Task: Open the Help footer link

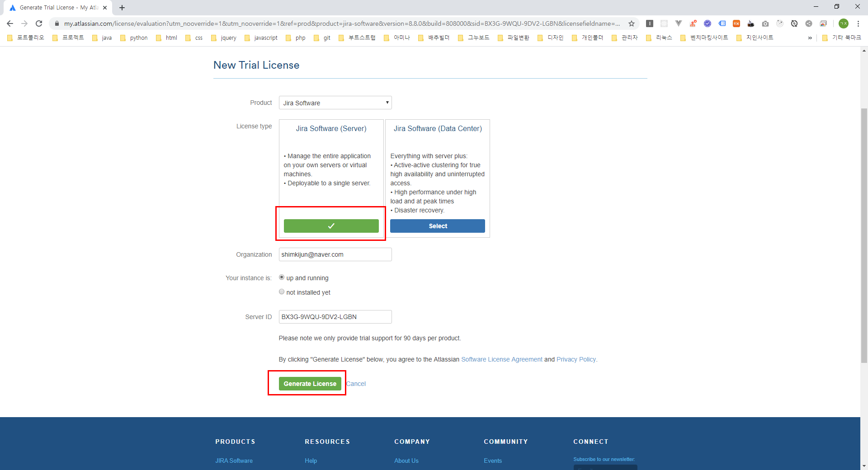Action: (x=311, y=461)
